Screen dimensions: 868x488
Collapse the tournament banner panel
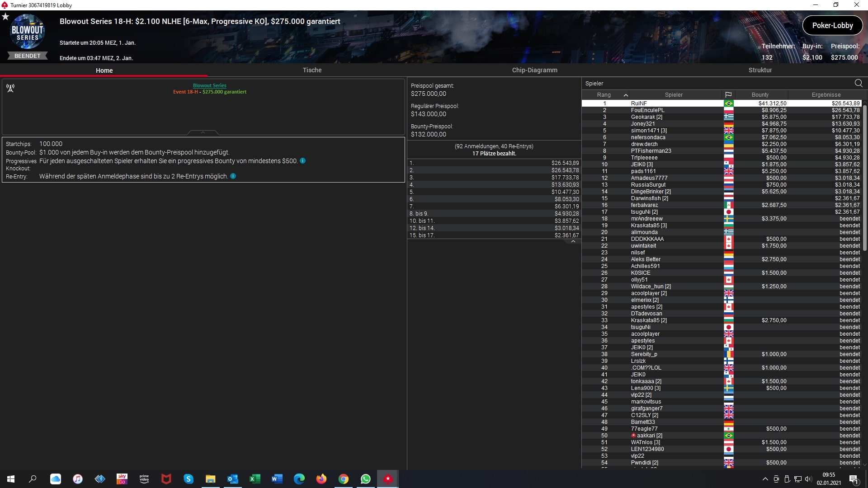pos(203,132)
